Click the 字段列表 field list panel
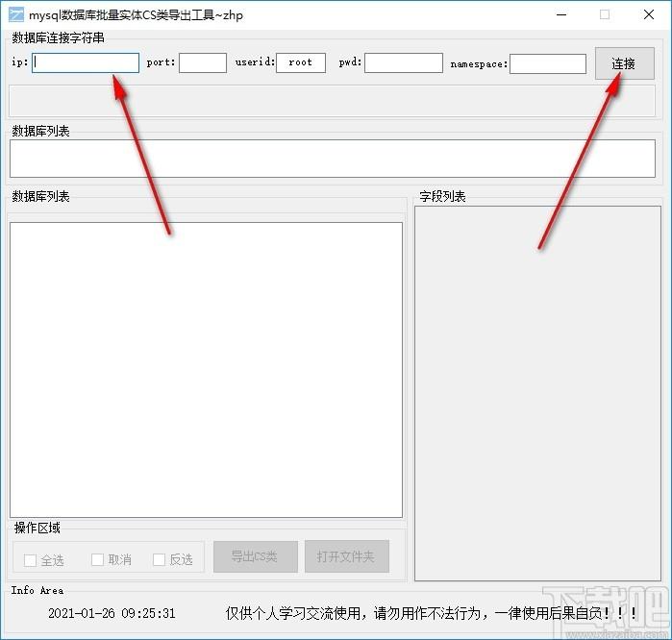The height and width of the screenshot is (640, 672). 537,393
